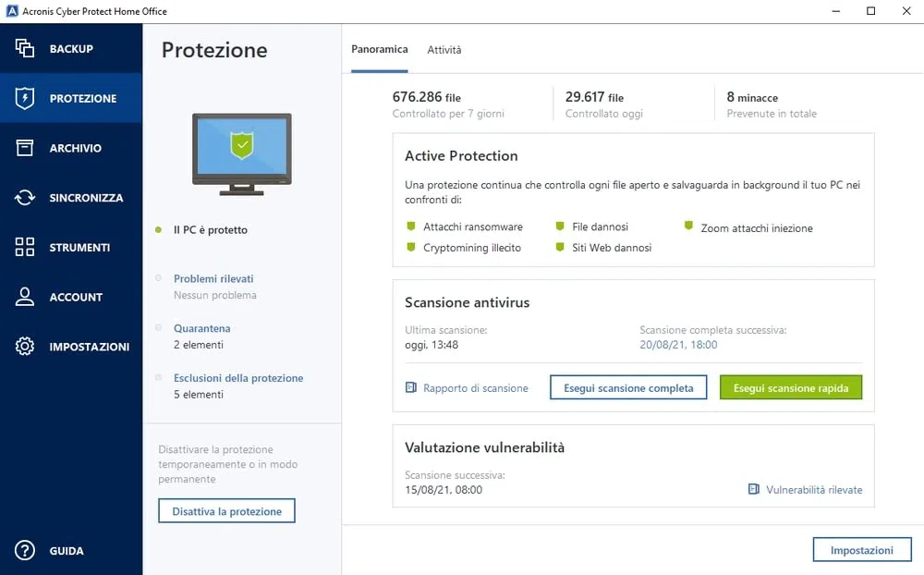This screenshot has width=924, height=575.
Task: Click the Rapporto di scansione report icon
Action: [x=411, y=387]
